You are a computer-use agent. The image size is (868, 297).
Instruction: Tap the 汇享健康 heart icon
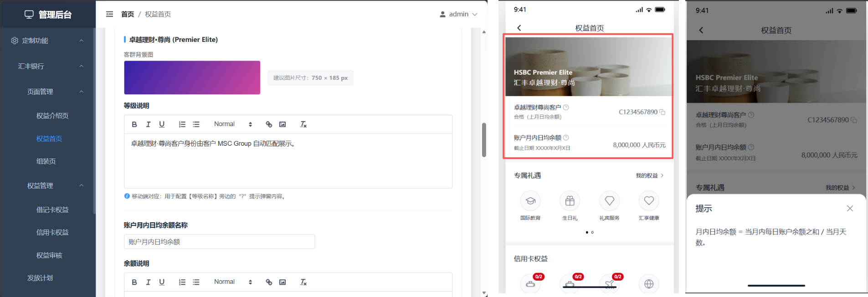click(649, 201)
